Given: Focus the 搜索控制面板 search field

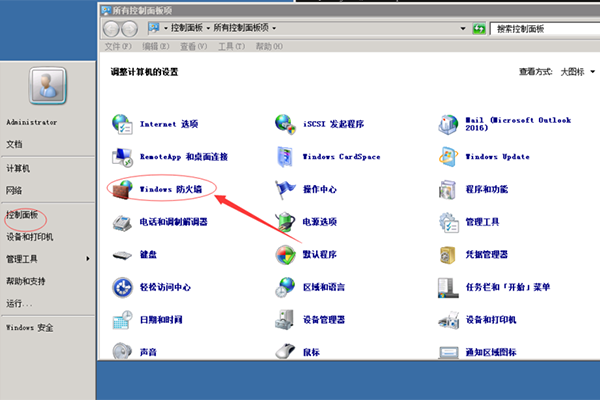Looking at the screenshot, I should pyautogui.click(x=545, y=29).
